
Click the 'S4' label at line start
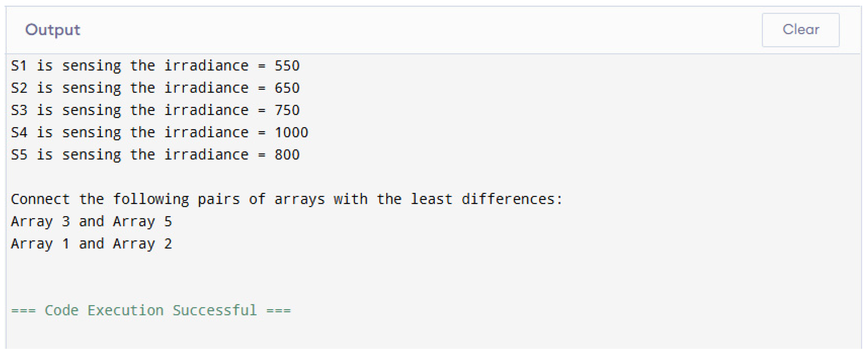(19, 132)
